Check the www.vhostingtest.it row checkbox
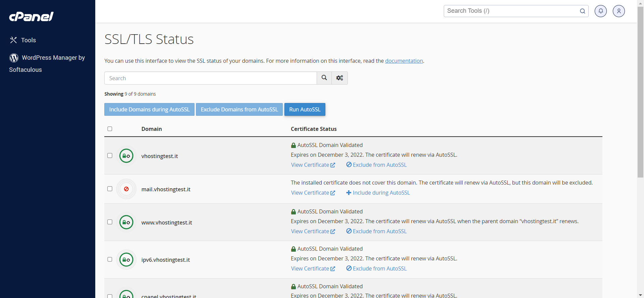The image size is (644, 298). coord(110,222)
